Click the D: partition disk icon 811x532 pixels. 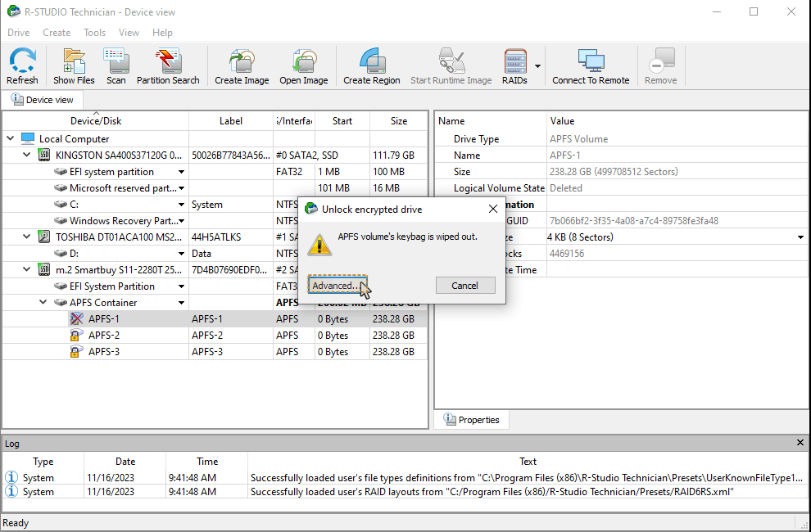61,254
